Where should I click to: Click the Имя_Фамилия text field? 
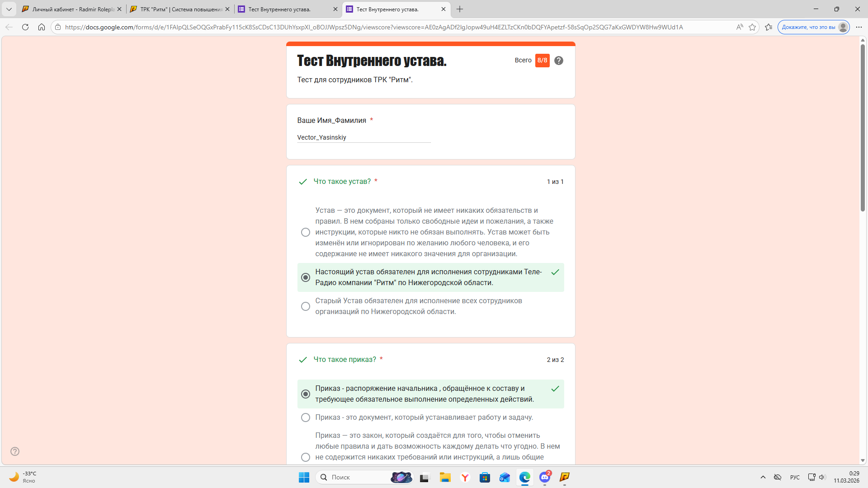pos(363,137)
